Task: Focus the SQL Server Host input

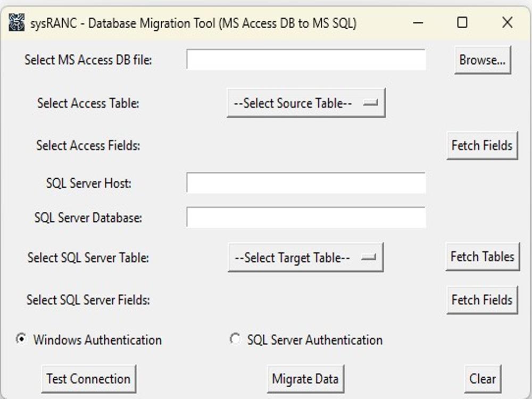Action: pos(306,183)
